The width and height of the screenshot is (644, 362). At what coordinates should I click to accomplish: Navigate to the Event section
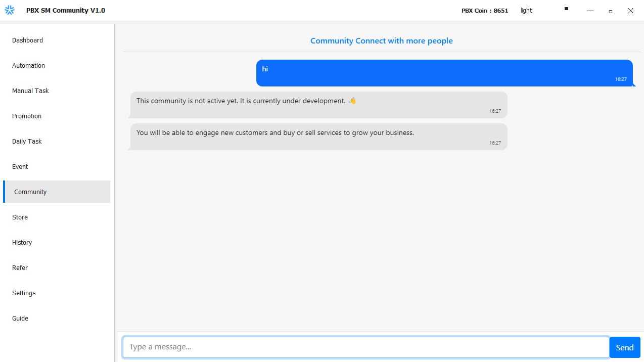coord(20,167)
